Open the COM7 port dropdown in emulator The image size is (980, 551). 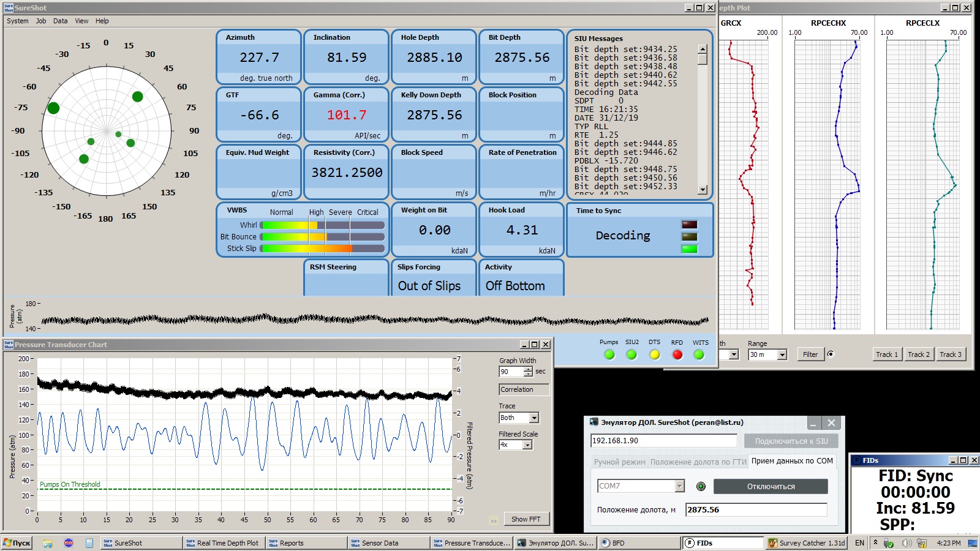[679, 486]
